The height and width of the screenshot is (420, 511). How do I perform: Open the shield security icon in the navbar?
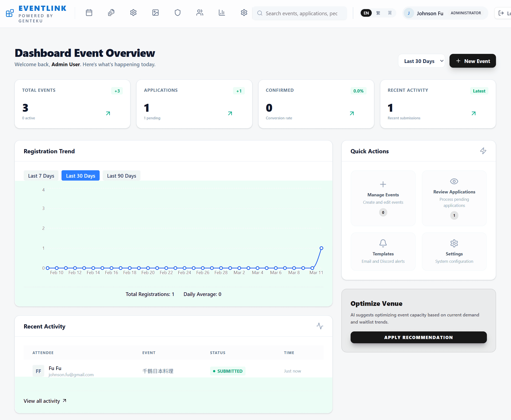point(177,13)
